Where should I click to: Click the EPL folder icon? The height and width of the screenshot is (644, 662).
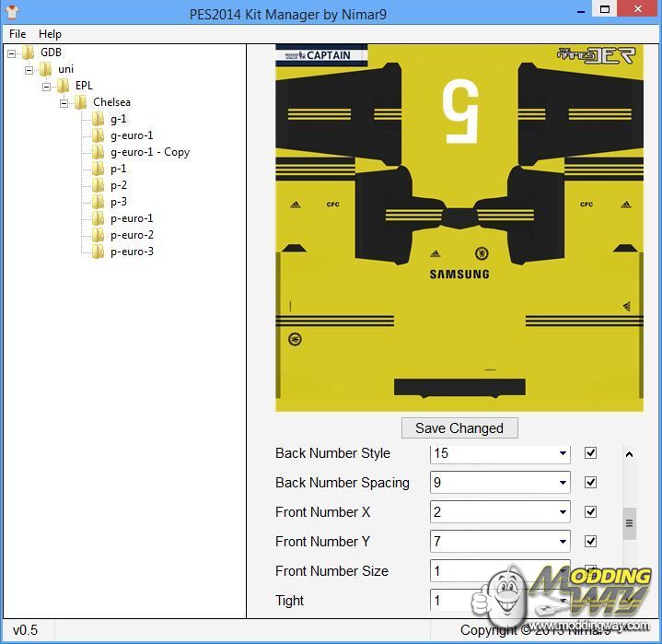coord(64,86)
